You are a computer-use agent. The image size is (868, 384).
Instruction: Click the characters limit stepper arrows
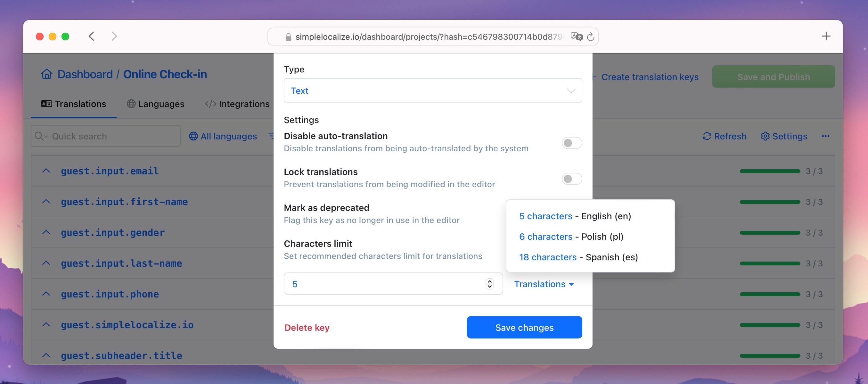pos(489,284)
